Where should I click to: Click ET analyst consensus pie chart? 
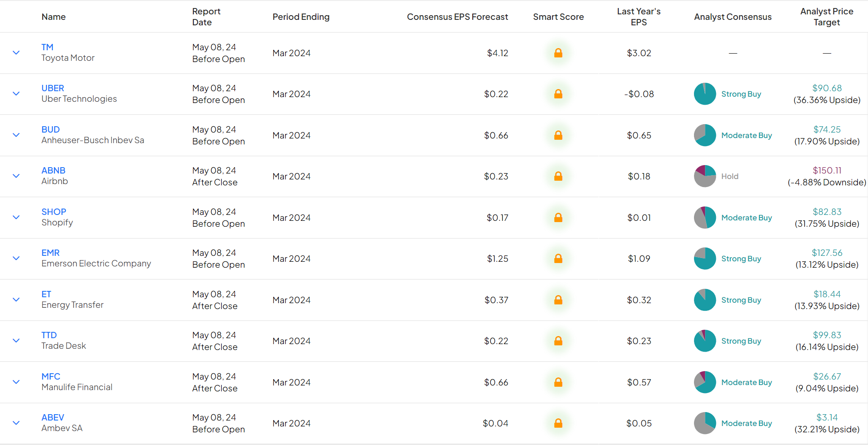coord(705,300)
